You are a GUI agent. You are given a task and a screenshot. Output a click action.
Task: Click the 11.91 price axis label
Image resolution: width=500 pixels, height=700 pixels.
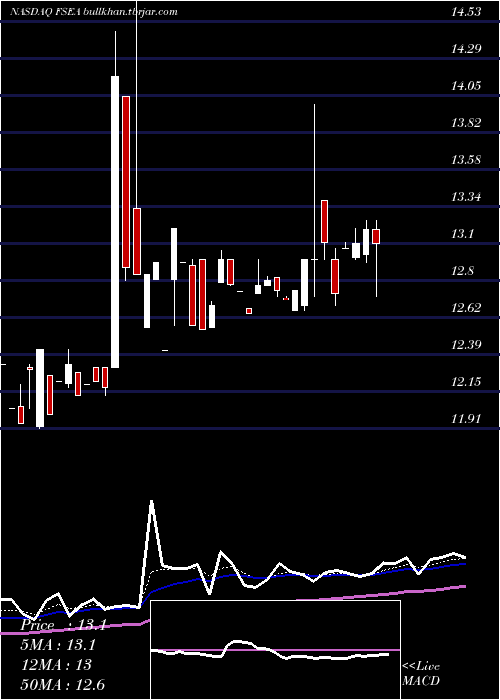pos(466,419)
